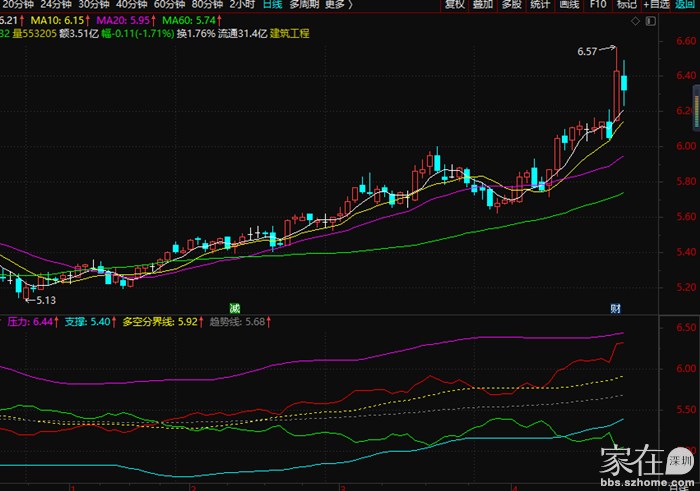Click the blue 财 marker on chart
The image size is (700, 491).
point(616,306)
